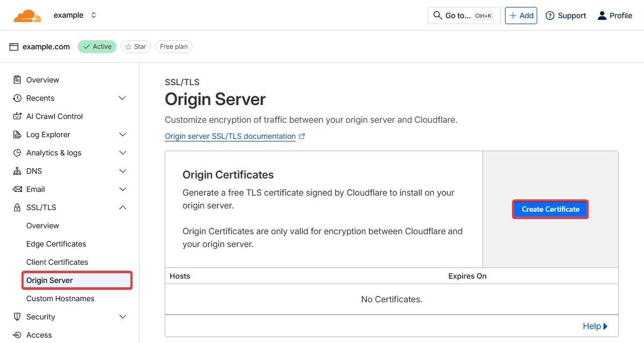Click the example.com site window icon
The height and width of the screenshot is (343, 644).
coord(14,47)
